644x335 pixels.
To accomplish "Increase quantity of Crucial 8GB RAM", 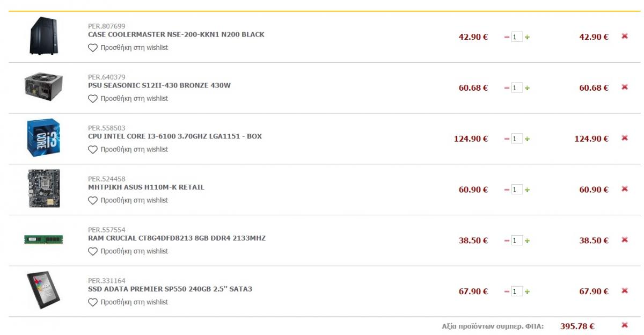I will [x=527, y=241].
